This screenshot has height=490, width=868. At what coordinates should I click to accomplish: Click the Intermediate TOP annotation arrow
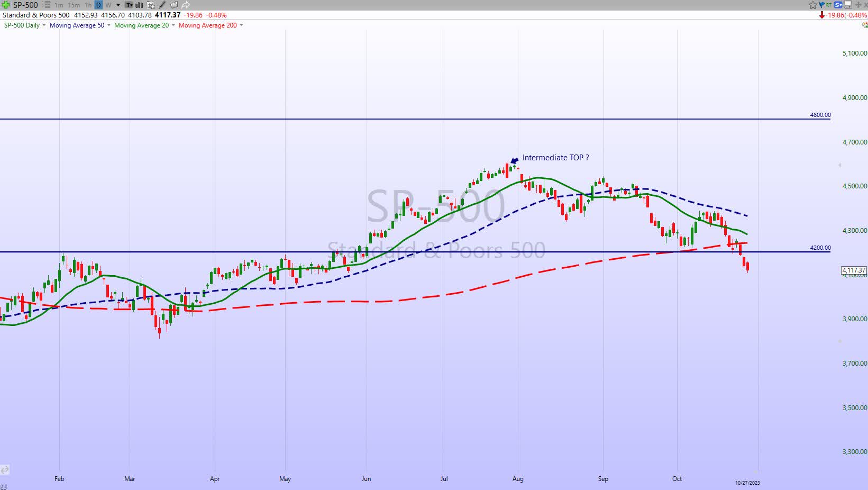pyautogui.click(x=514, y=159)
